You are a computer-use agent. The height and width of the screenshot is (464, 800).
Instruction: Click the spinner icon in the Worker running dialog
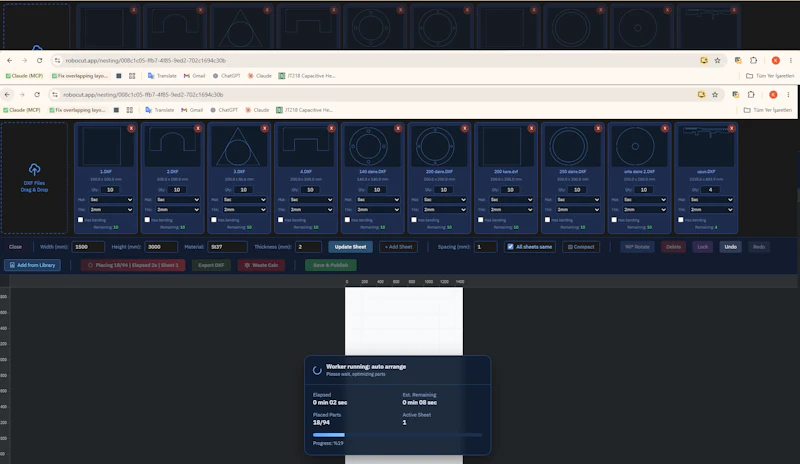317,370
